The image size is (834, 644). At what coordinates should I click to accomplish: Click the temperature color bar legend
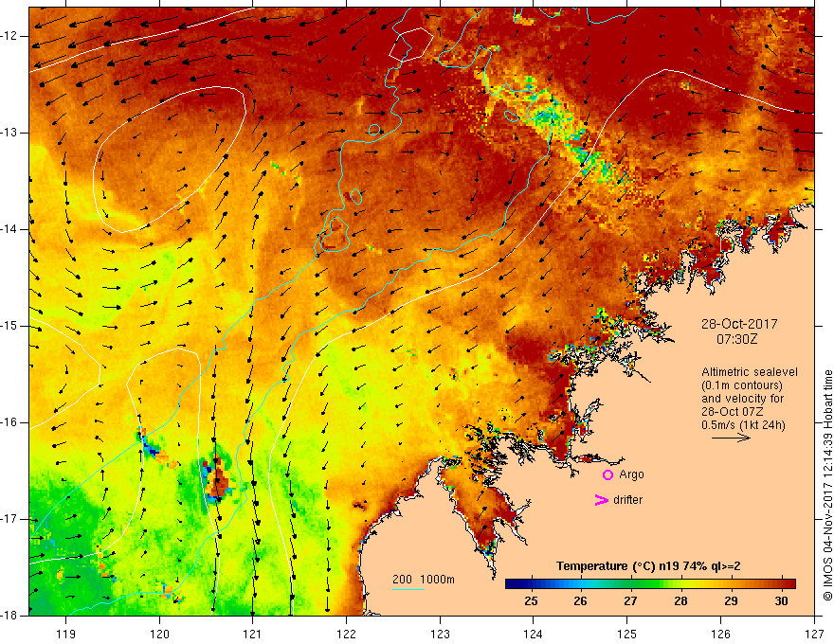click(x=650, y=584)
